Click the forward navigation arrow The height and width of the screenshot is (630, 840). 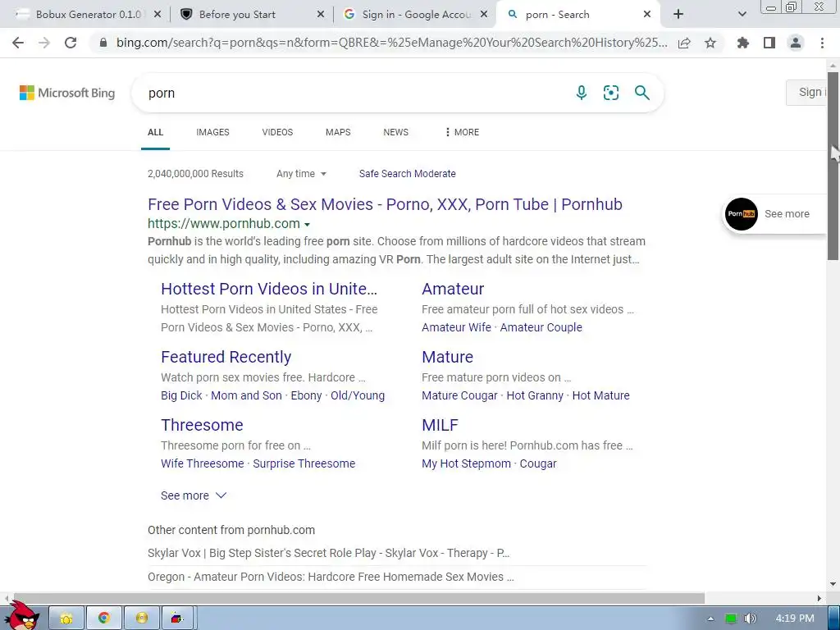pos(44,43)
